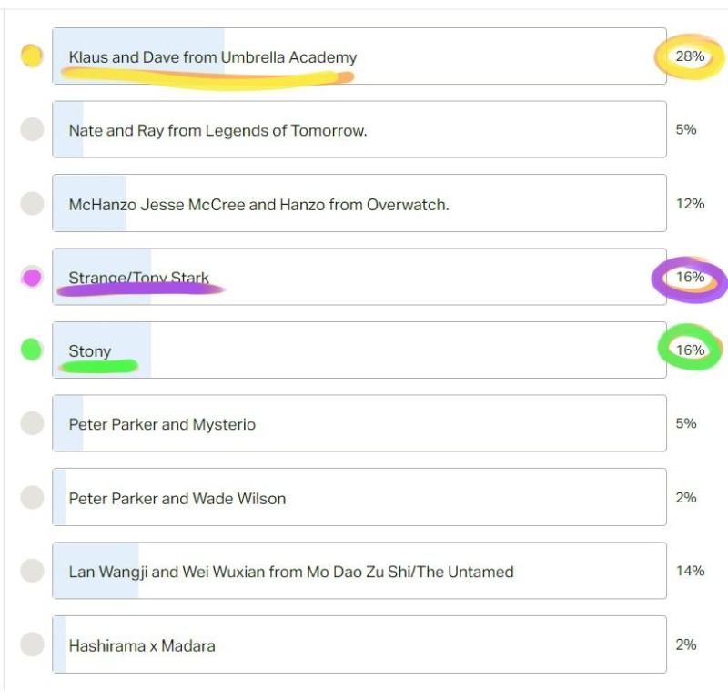The image size is (728, 700).
Task: Click the Peter Parker and Mysterio option bar
Action: pyautogui.click(x=359, y=423)
